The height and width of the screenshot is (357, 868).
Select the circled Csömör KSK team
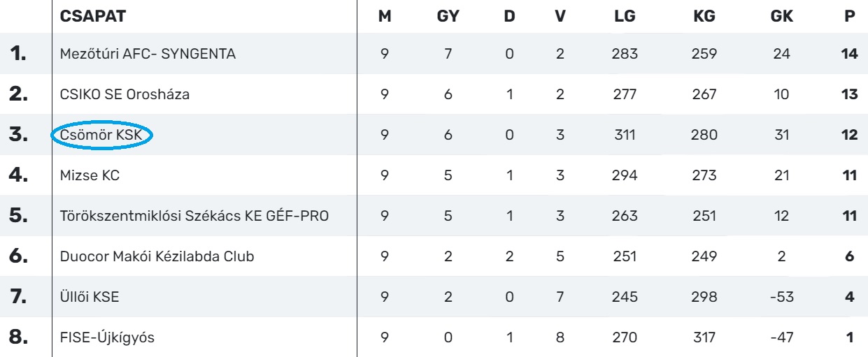[101, 136]
